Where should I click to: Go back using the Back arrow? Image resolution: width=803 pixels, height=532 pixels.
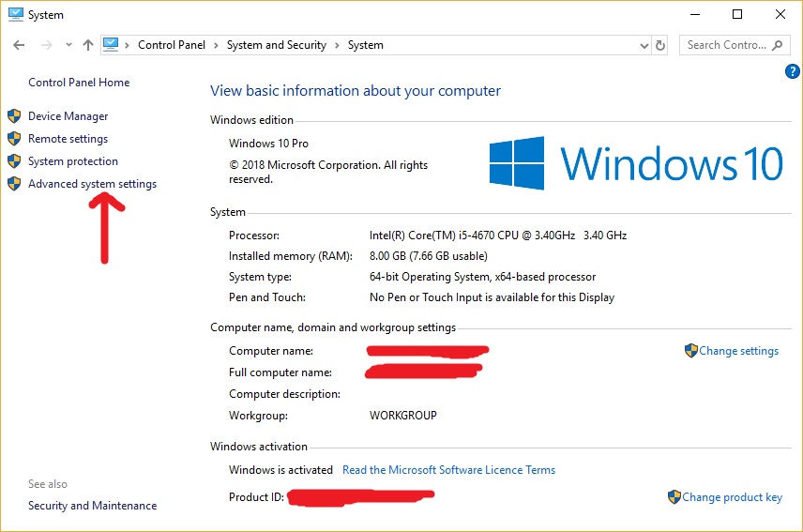coord(19,45)
